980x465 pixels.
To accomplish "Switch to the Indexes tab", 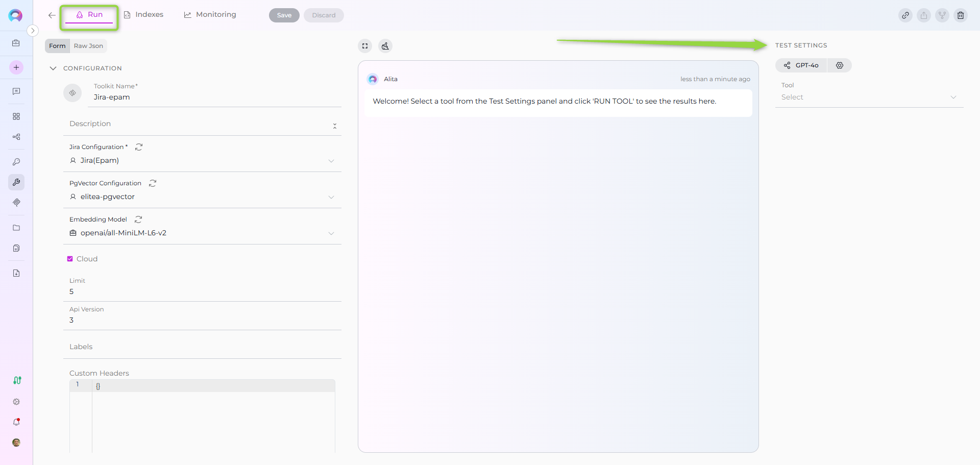I will coord(144,15).
